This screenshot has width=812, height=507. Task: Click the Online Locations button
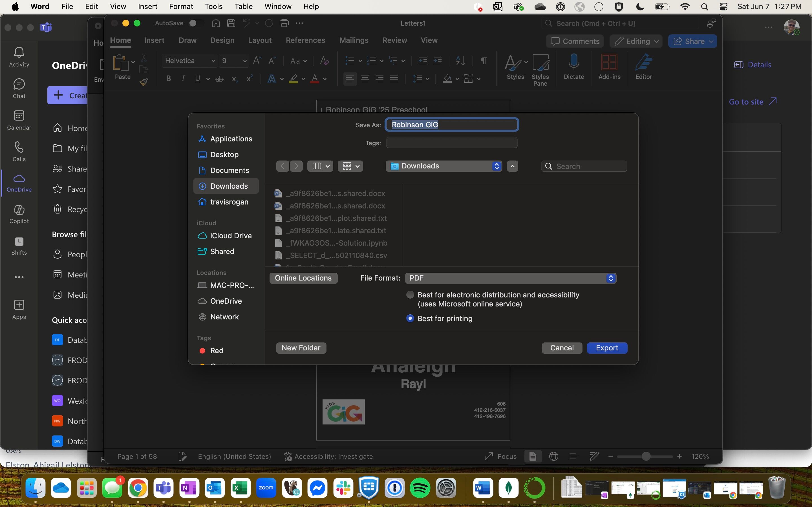[303, 278]
